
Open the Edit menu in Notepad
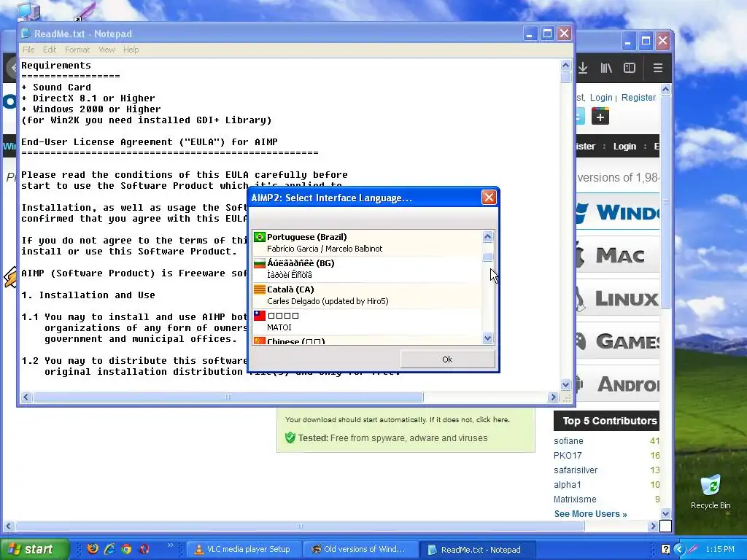(50, 50)
